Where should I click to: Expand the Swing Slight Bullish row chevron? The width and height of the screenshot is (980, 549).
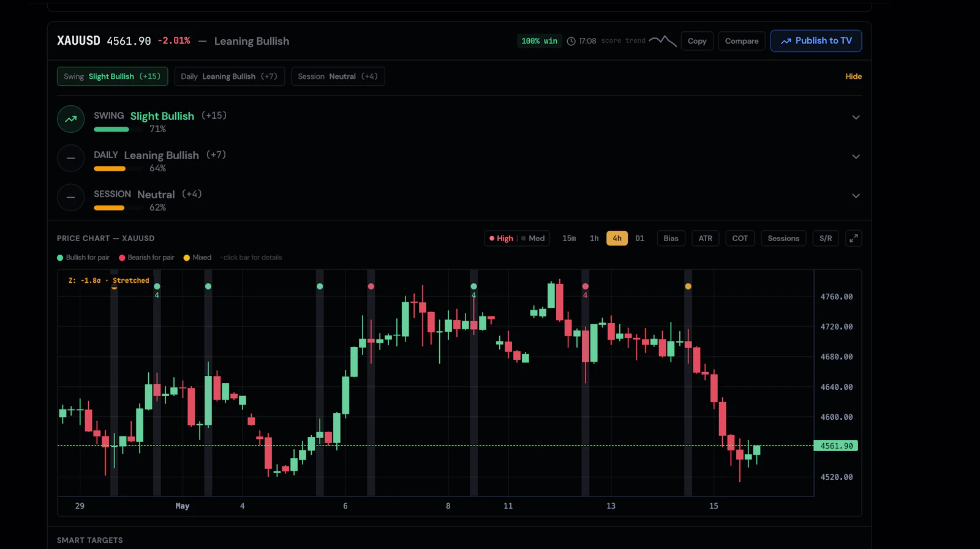856,118
